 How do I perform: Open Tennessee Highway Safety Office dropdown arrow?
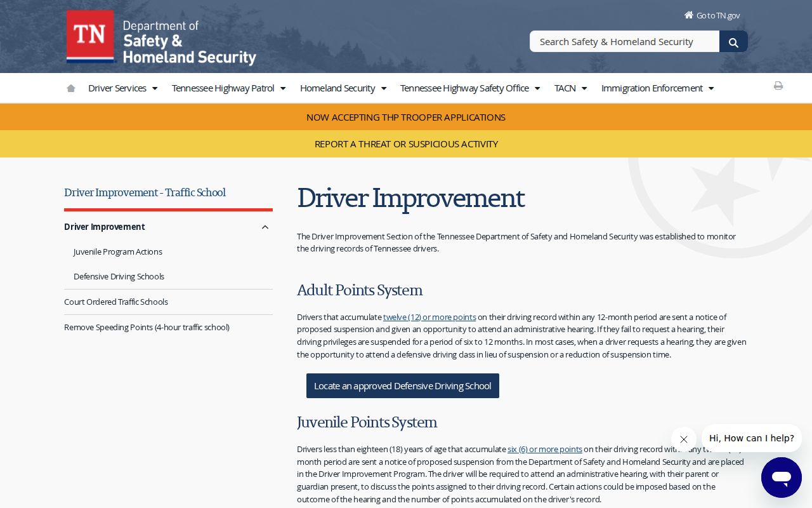(537, 89)
